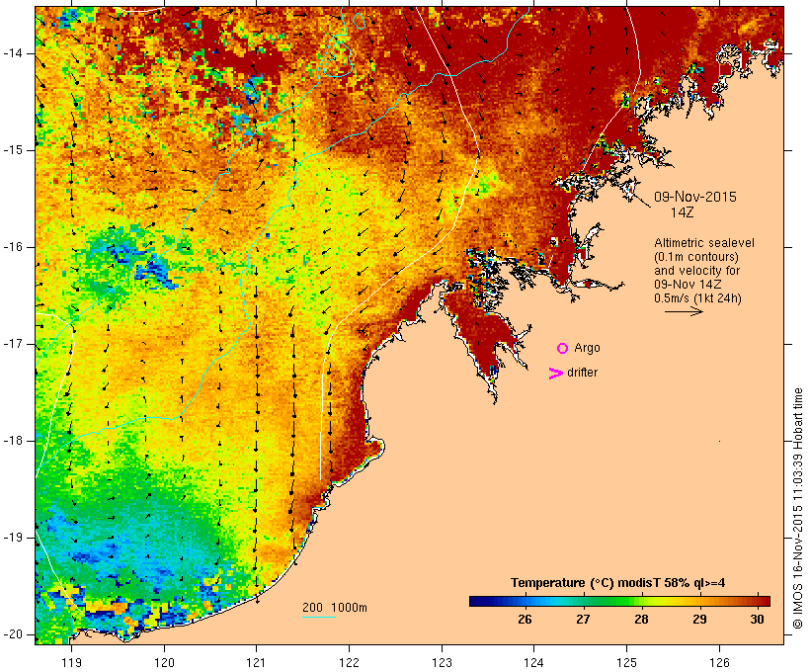The image size is (810, 672).
Task: Click the magenta drifter arrowhead symbol
Action: point(556,374)
